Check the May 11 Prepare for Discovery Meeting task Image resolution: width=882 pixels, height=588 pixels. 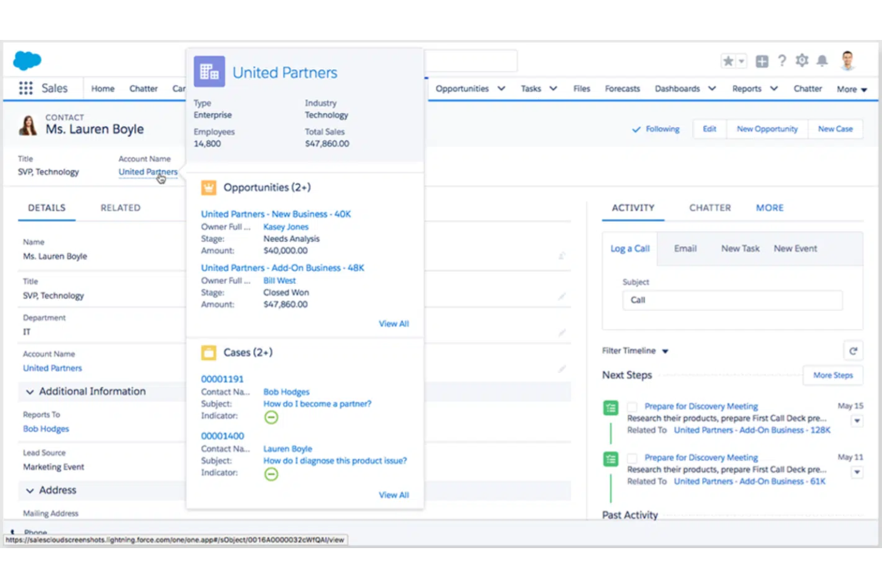[632, 458]
